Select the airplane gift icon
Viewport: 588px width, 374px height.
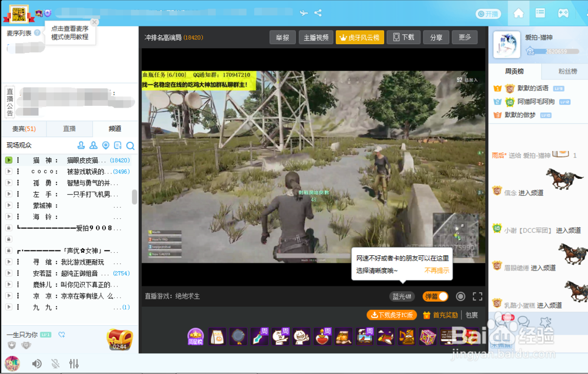pyautogui.click(x=386, y=336)
